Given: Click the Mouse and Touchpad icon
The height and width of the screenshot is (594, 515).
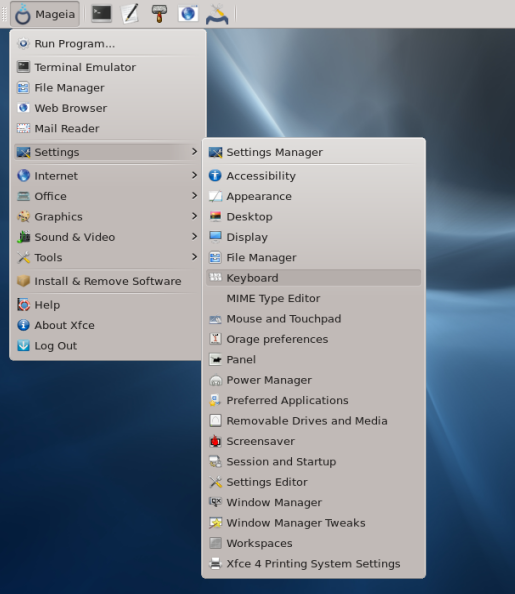Looking at the screenshot, I should [x=215, y=319].
